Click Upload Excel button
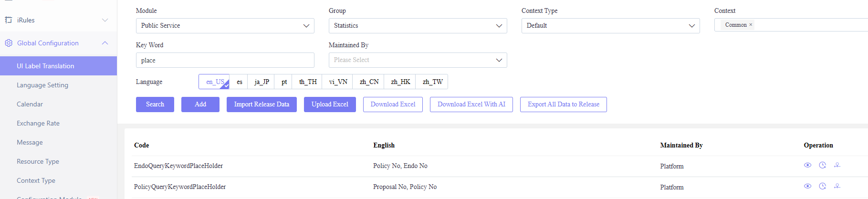The image size is (868, 199). [x=330, y=105]
